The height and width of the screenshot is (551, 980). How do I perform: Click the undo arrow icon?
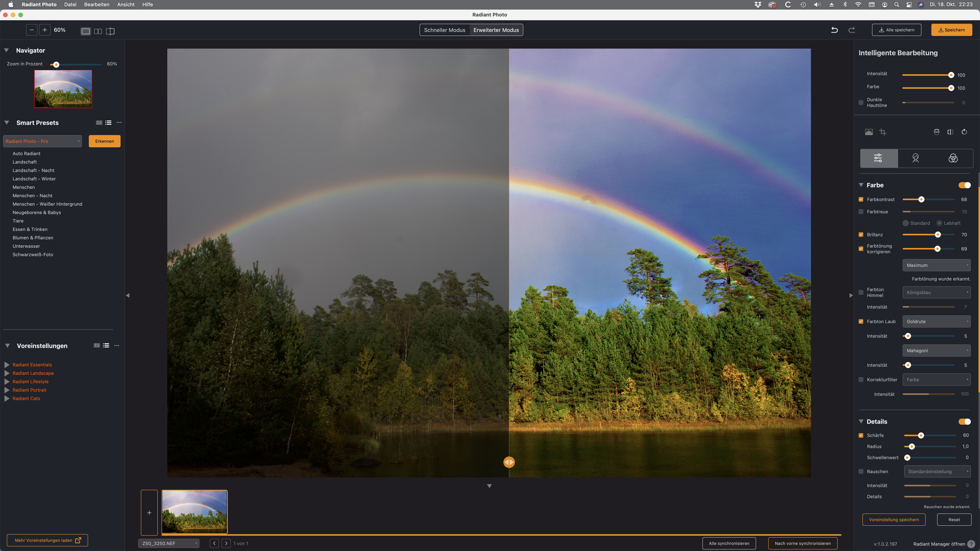coord(834,30)
